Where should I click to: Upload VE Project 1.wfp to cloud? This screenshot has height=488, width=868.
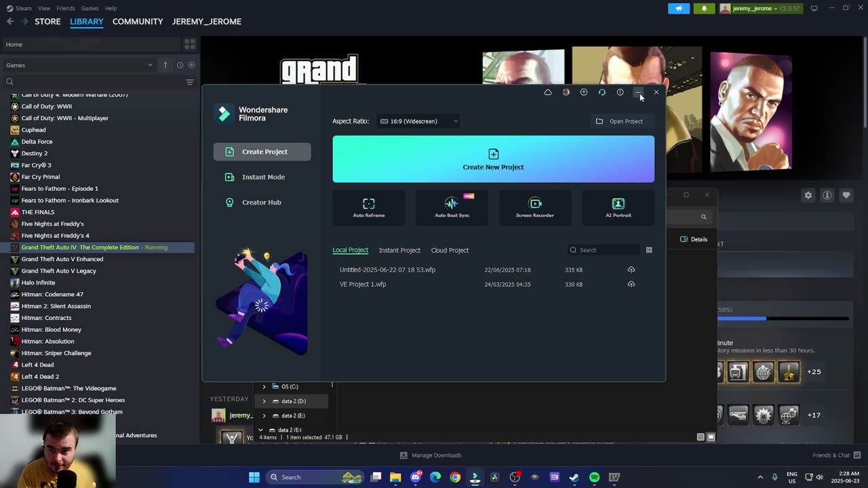[x=631, y=285]
